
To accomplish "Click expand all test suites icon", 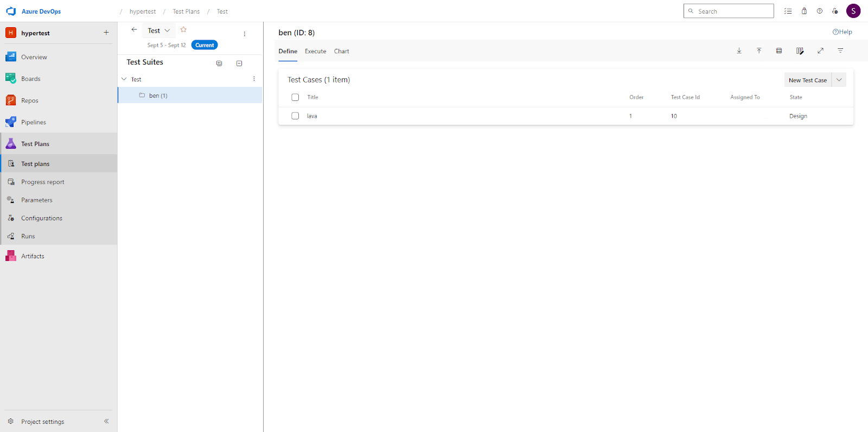I will click(219, 63).
